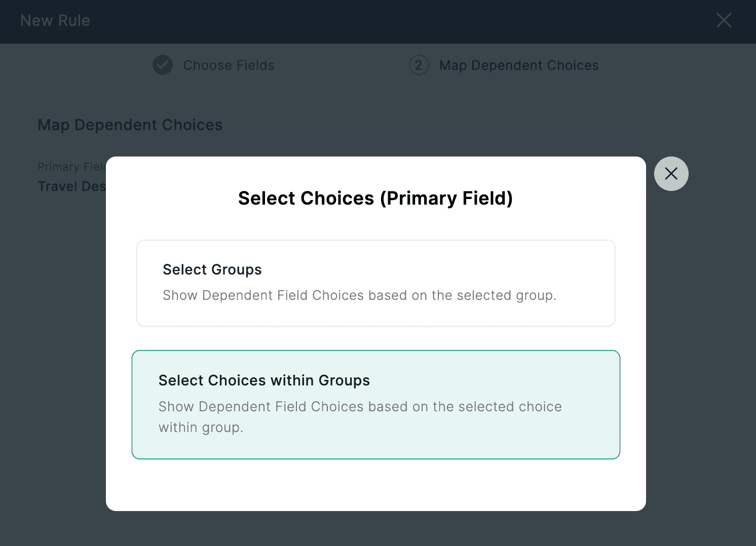Pick the Select Groups option card
Image resolution: width=756 pixels, height=546 pixels.
click(375, 283)
